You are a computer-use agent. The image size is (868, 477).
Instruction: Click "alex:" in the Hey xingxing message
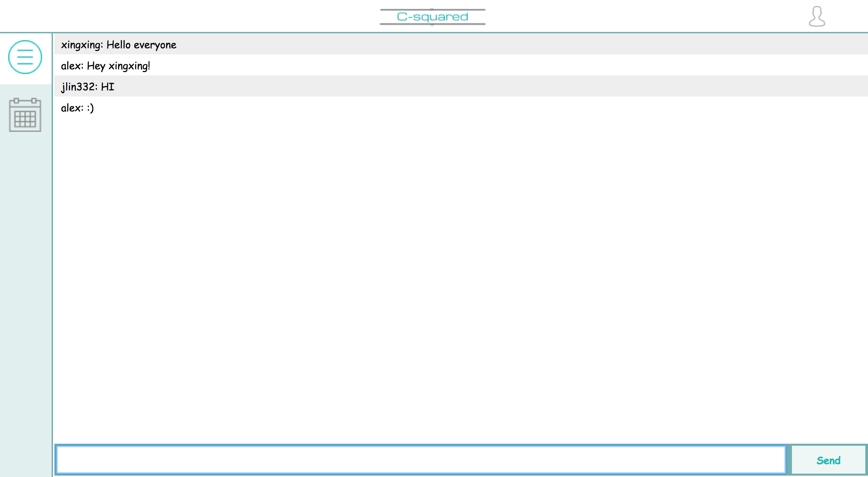pyautogui.click(x=72, y=66)
